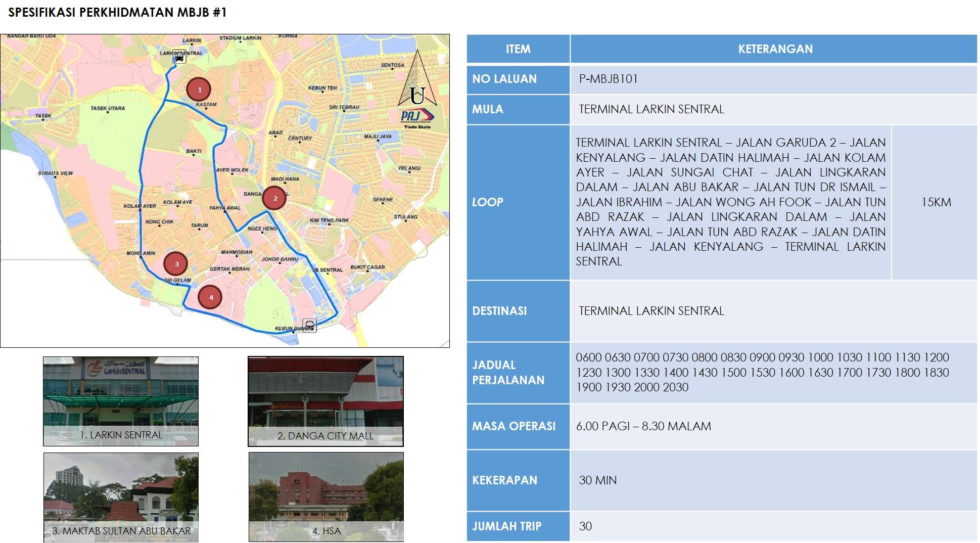Image resolution: width=980 pixels, height=543 pixels.
Task: Click the bus icon near Kebun Bunga
Action: pyautogui.click(x=309, y=325)
